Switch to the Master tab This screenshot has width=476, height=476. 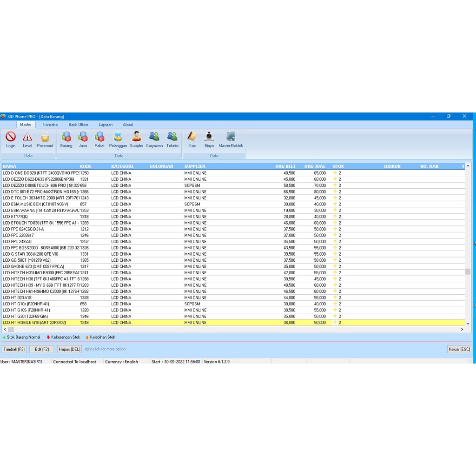pos(26,125)
